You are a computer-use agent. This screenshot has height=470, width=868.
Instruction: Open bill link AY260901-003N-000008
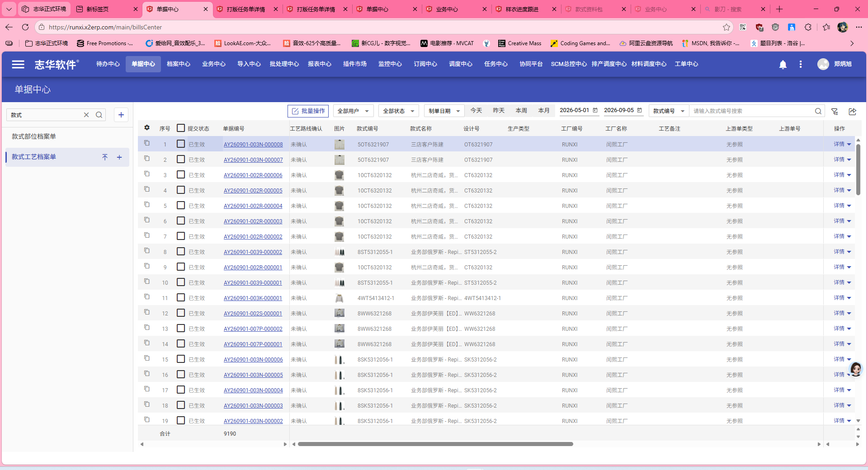tap(253, 145)
